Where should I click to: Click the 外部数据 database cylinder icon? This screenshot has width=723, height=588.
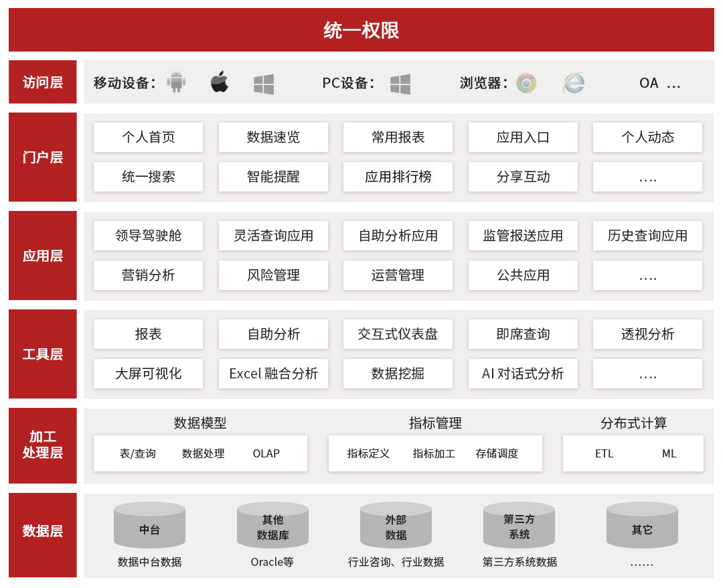coord(396,526)
